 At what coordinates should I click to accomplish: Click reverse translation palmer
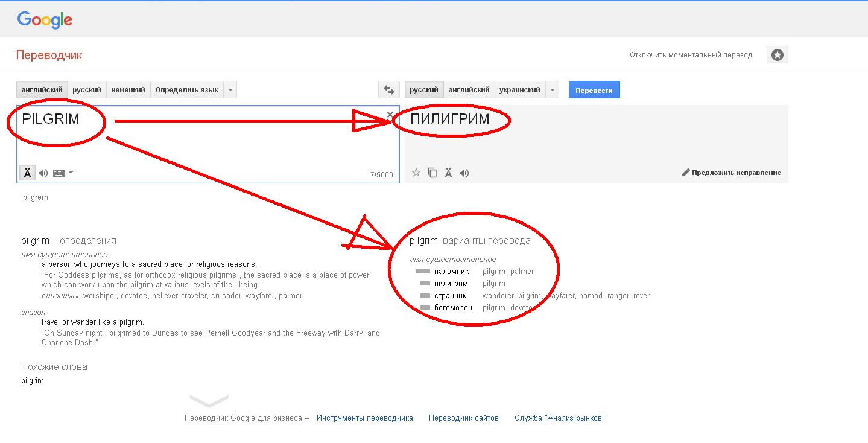click(x=522, y=272)
